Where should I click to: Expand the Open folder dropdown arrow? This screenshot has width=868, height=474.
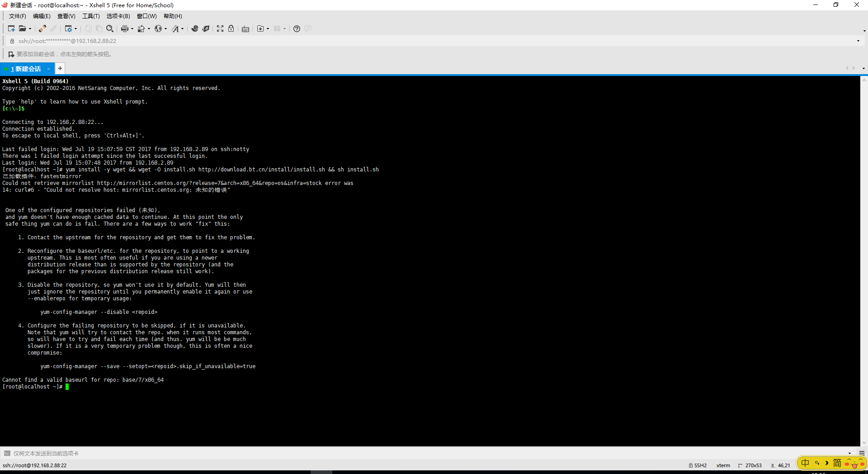(x=30, y=28)
